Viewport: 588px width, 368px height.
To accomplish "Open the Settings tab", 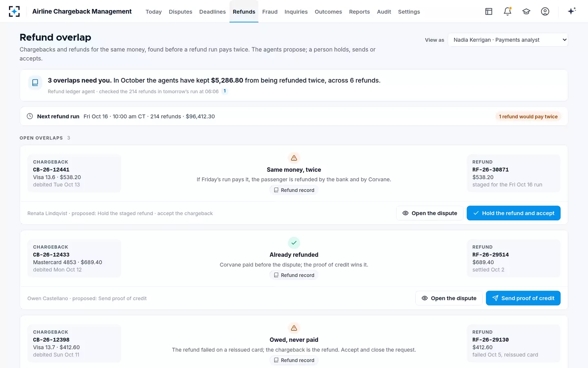I will [409, 12].
